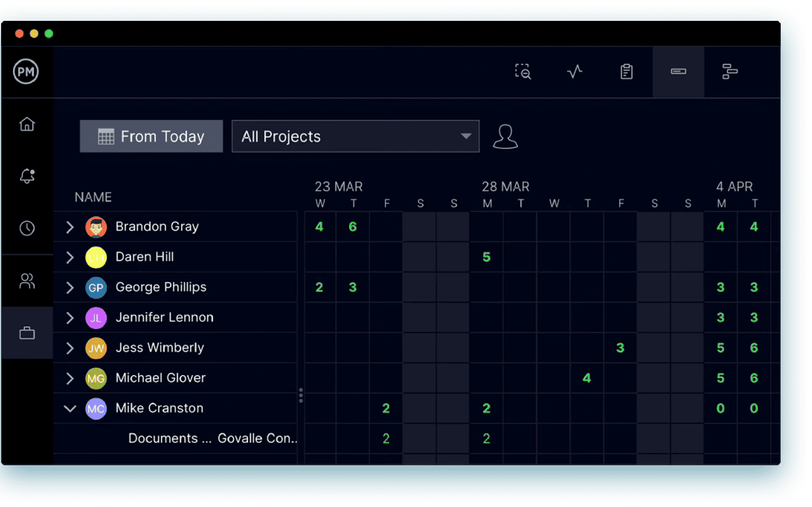View the activity feed icon

[x=574, y=71]
